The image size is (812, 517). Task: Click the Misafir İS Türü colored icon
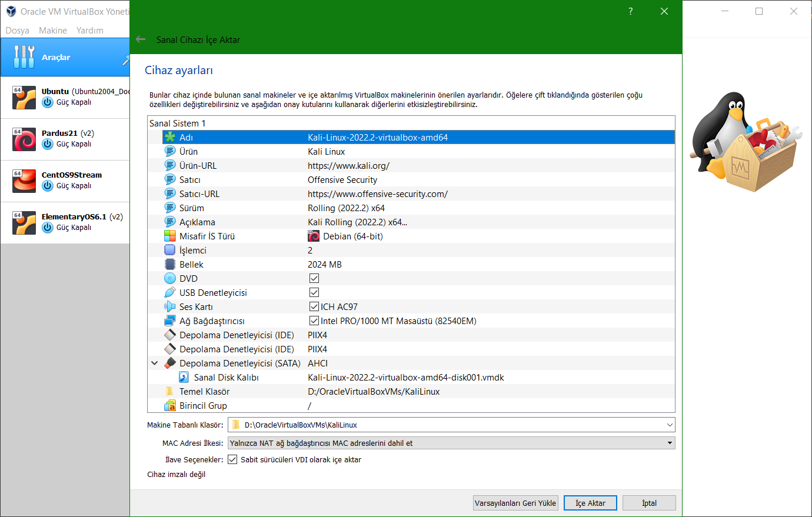pyautogui.click(x=170, y=236)
